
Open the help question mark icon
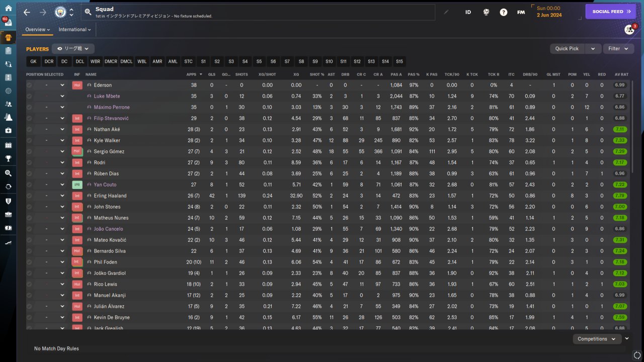[x=504, y=12]
